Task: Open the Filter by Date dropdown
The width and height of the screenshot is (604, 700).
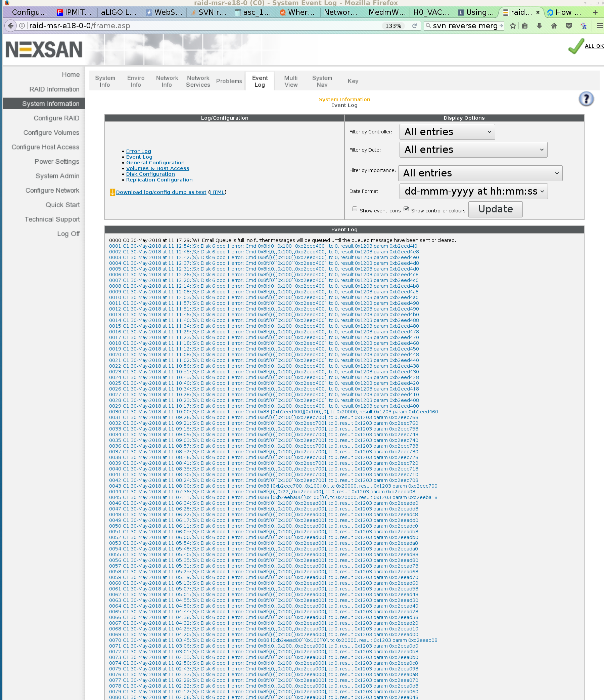Action: (x=473, y=150)
